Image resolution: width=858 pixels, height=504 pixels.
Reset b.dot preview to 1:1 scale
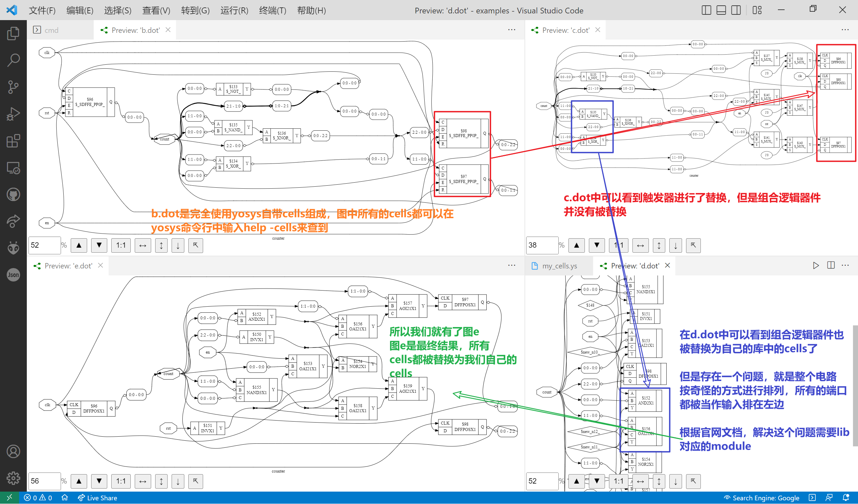point(121,245)
